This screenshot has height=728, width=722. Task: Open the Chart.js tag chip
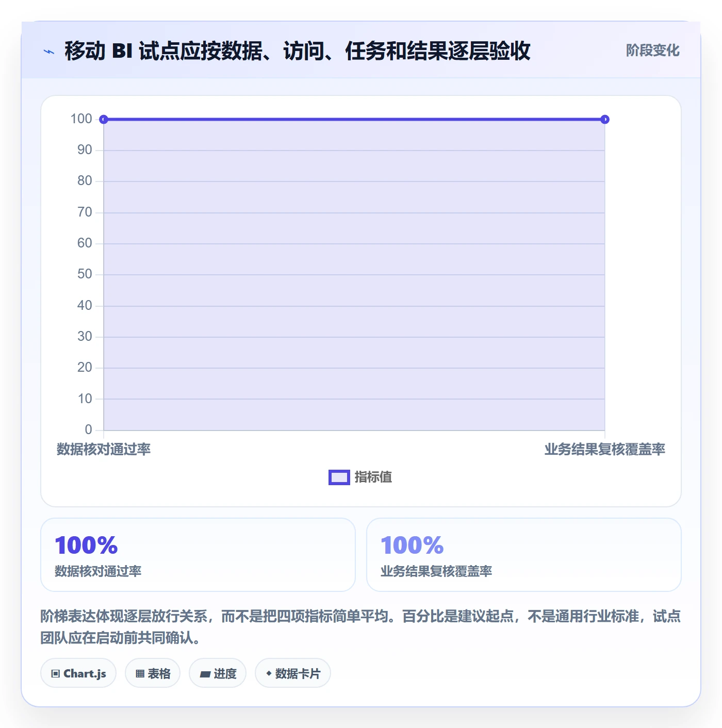78,673
